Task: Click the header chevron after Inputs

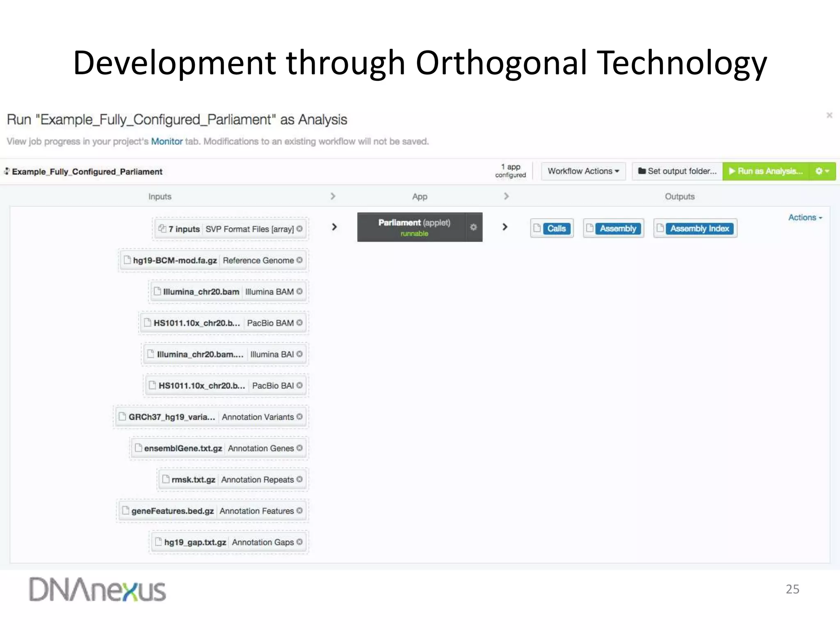Action: coord(333,196)
